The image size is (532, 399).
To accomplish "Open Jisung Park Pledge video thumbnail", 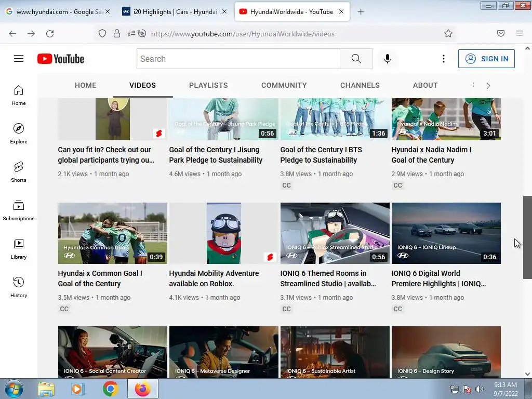I will tap(223, 119).
